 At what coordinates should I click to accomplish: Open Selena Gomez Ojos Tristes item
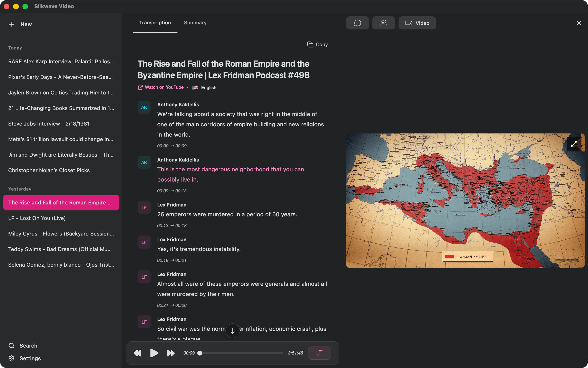[61, 265]
